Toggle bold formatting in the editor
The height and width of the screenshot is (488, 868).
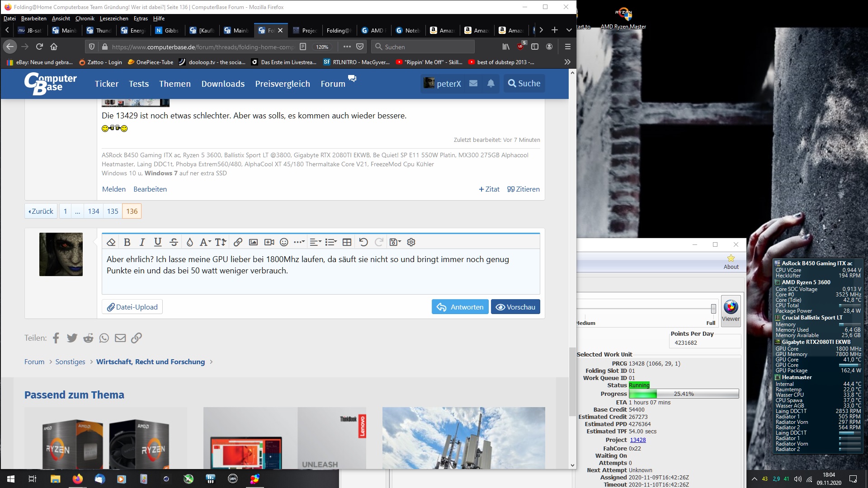coord(127,242)
